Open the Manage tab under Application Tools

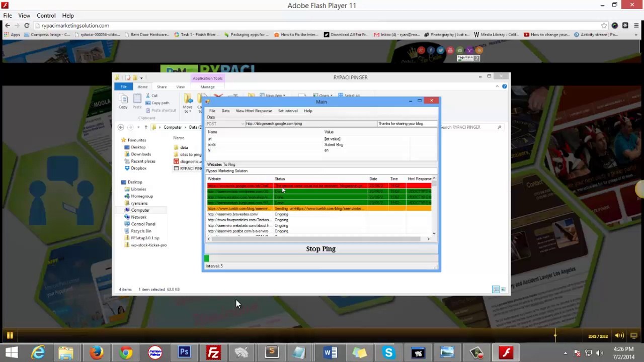[207, 87]
